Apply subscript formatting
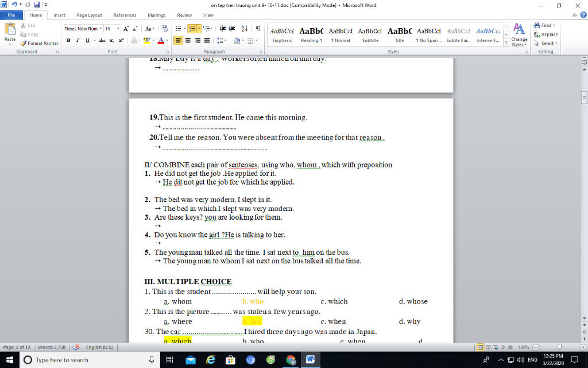Image resolution: width=588 pixels, height=368 pixels. pyautogui.click(x=111, y=40)
